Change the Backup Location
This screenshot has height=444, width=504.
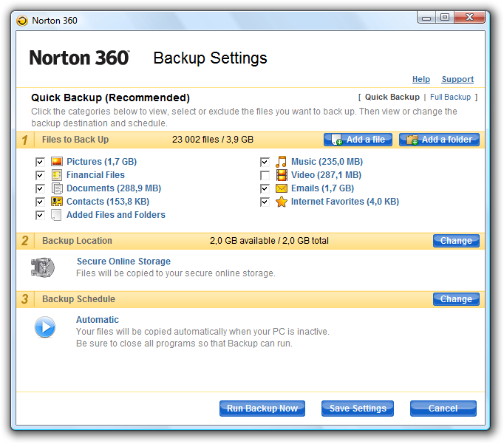coord(456,241)
